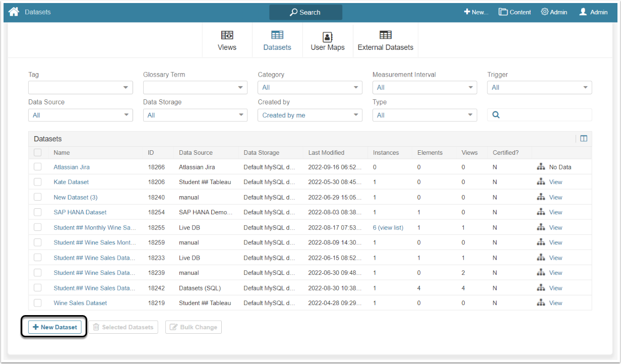Check the Kate Dataset row checkbox
This screenshot has height=364, width=621.
[38, 182]
